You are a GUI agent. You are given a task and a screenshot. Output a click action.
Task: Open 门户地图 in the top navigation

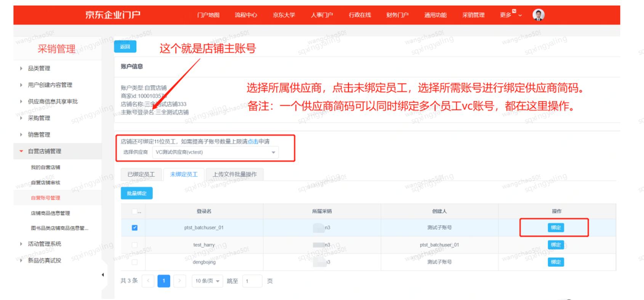click(x=208, y=15)
